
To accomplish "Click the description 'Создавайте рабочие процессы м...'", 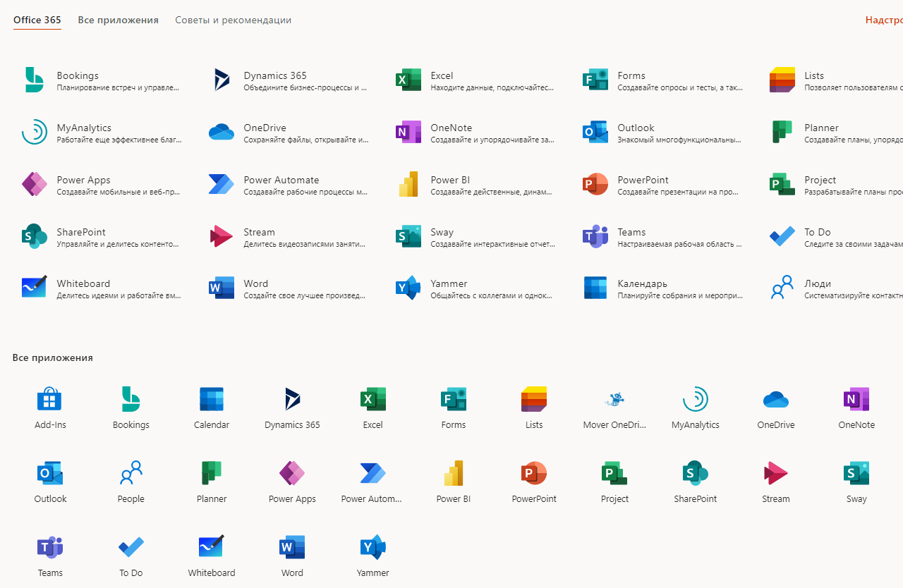I will [305, 192].
